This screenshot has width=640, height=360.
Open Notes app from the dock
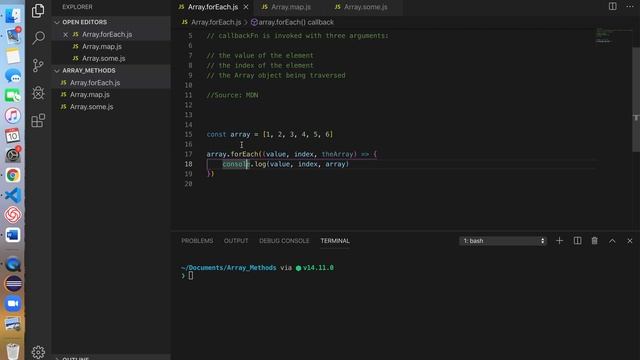click(13, 56)
